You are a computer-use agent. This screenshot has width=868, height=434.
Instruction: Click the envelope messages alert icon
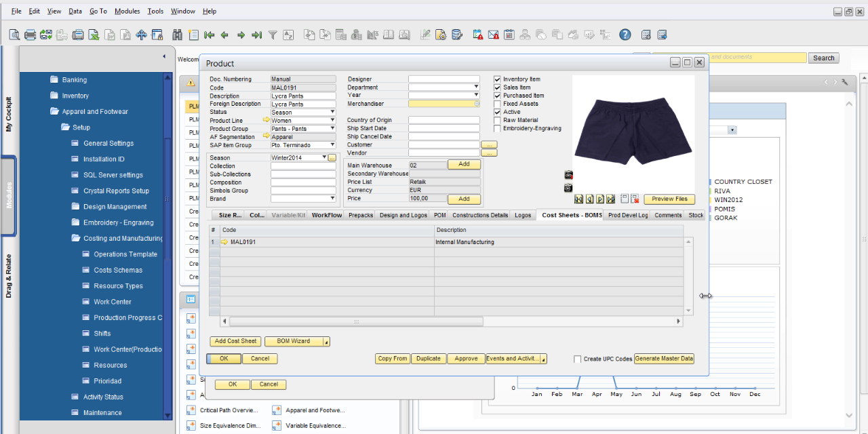pyautogui.click(x=493, y=35)
